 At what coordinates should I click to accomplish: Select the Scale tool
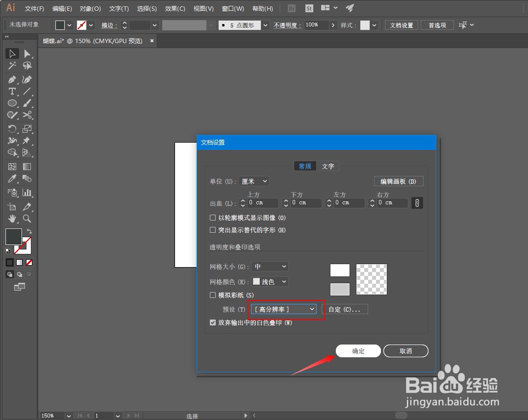[x=27, y=129]
